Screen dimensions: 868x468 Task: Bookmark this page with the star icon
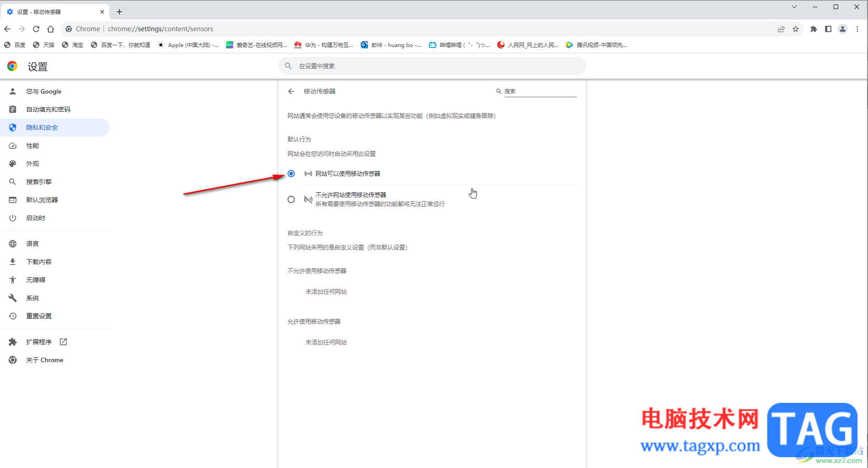pyautogui.click(x=796, y=29)
